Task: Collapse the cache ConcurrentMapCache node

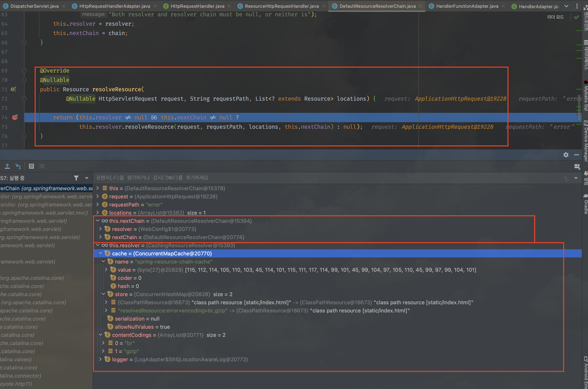Action: coord(101,253)
